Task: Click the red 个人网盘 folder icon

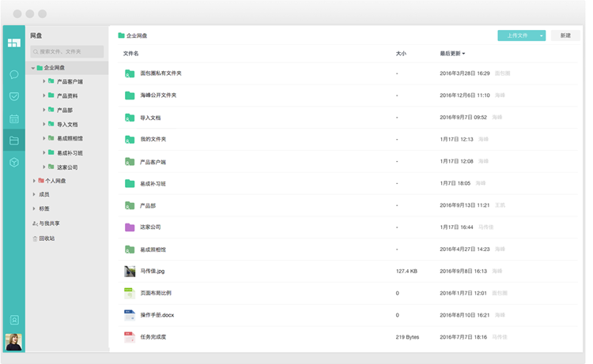Action: (x=41, y=181)
